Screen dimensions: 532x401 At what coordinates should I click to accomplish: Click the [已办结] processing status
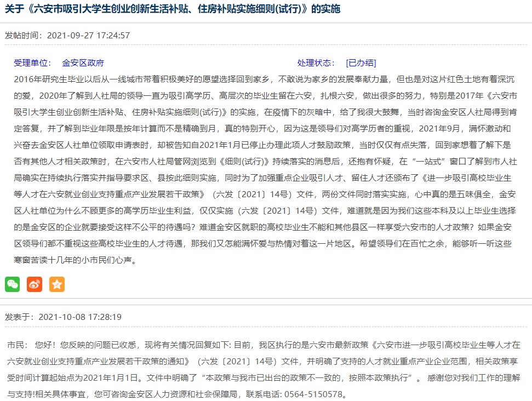[361, 63]
